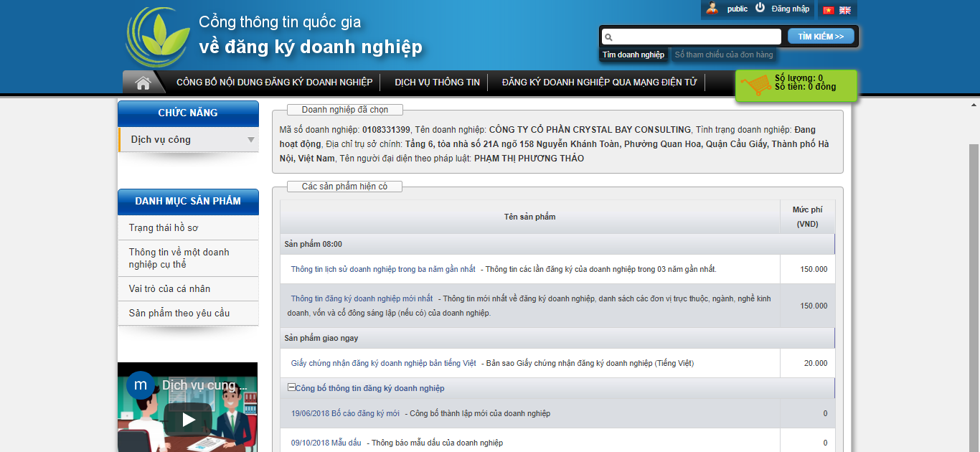The height and width of the screenshot is (452, 980).
Task: Switch language using the Vietnamese flag
Action: coord(829,10)
